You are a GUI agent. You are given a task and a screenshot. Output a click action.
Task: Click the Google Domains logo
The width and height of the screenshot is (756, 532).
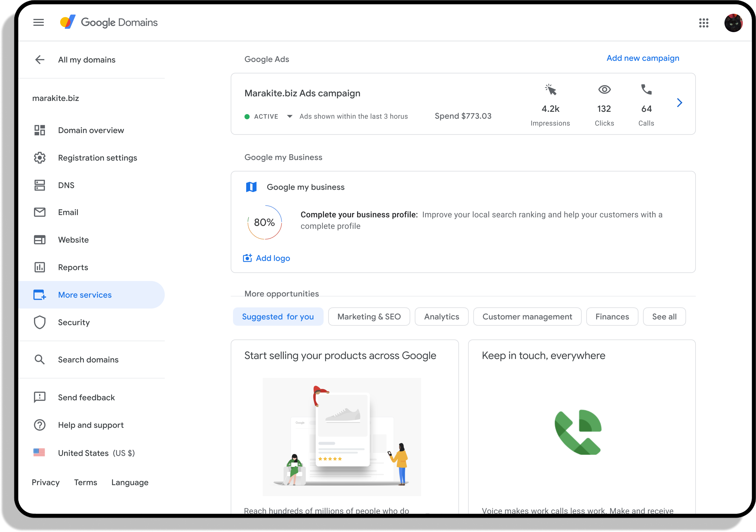pos(109,22)
